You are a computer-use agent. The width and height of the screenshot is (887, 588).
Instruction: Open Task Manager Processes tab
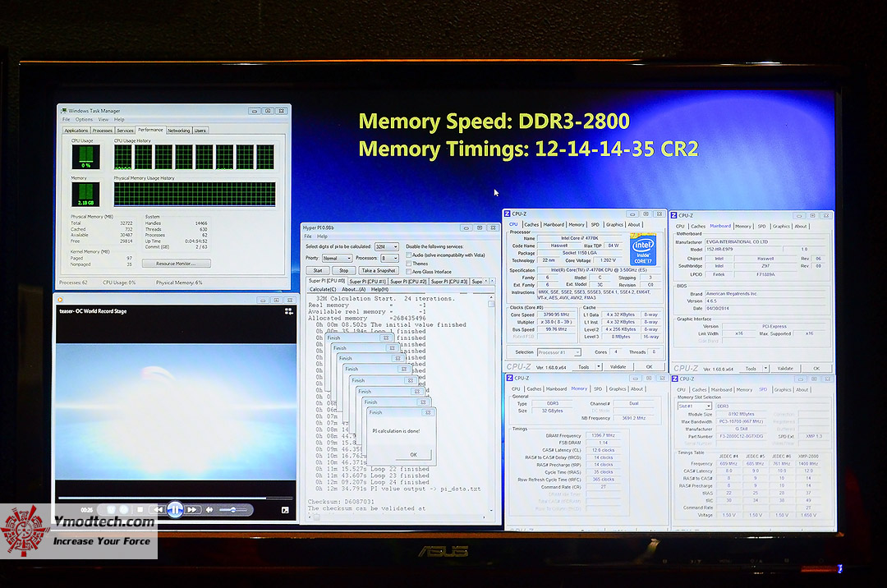[x=103, y=131]
